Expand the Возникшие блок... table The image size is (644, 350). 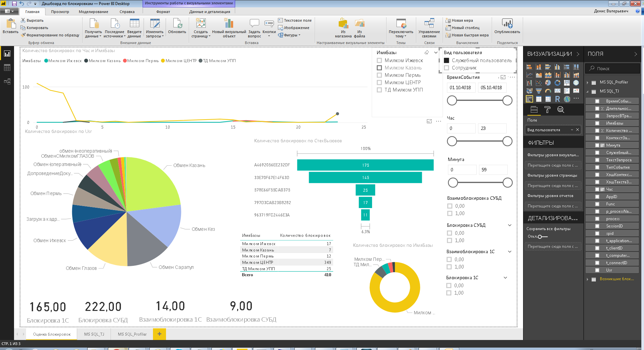588,279
